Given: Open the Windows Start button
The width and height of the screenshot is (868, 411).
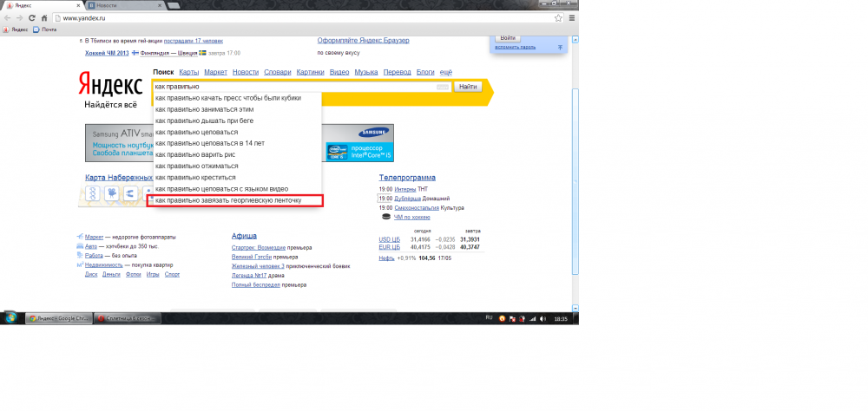Looking at the screenshot, I should 11,318.
